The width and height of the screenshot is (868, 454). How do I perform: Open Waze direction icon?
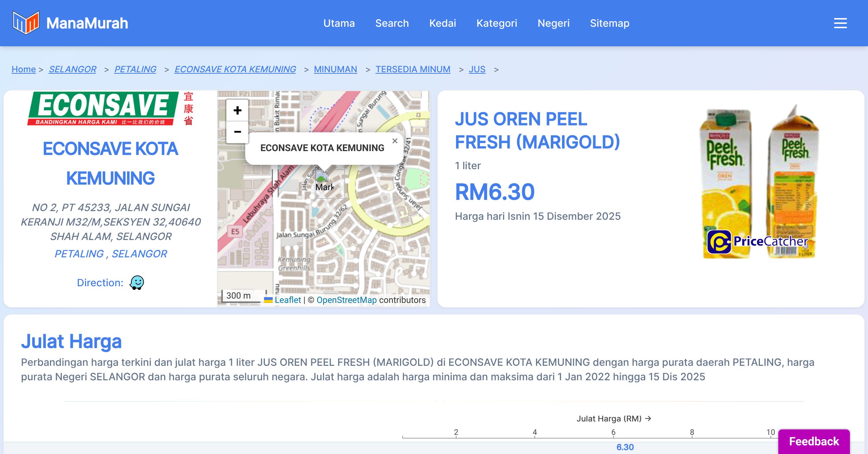pyautogui.click(x=137, y=283)
